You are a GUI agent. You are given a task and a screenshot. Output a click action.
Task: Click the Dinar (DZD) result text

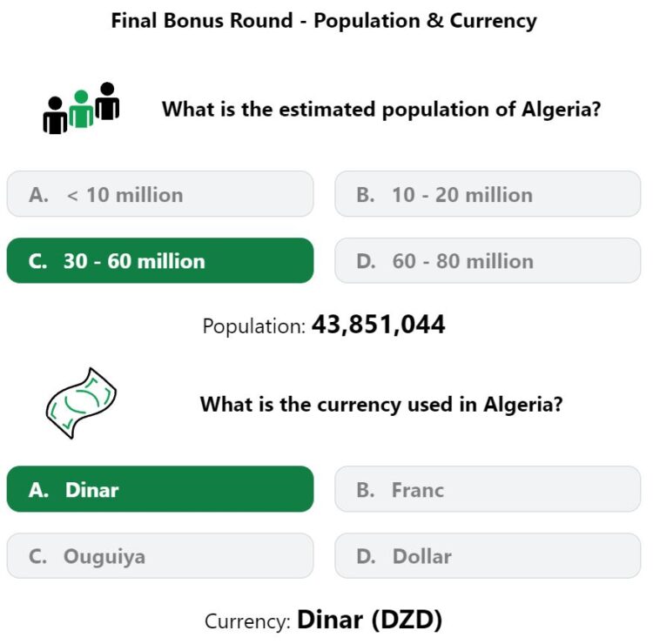(369, 620)
